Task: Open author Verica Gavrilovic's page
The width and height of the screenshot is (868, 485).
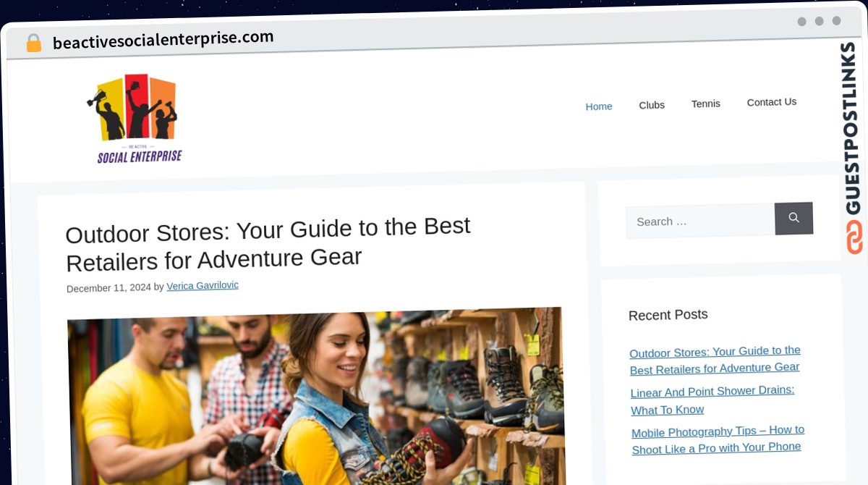Action: tap(203, 286)
